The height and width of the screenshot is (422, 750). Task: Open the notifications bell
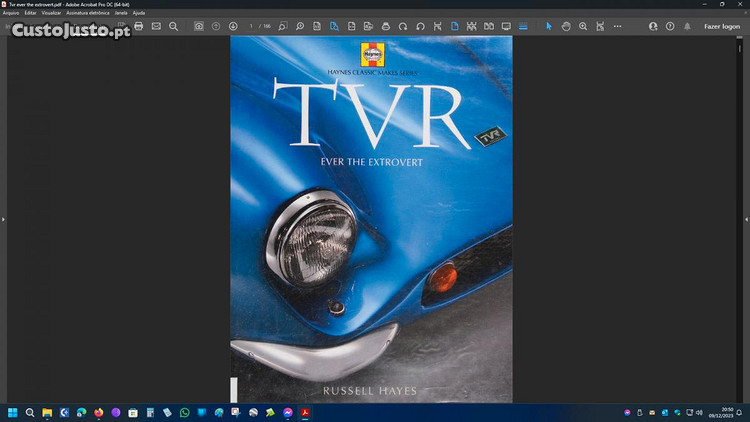(x=687, y=26)
